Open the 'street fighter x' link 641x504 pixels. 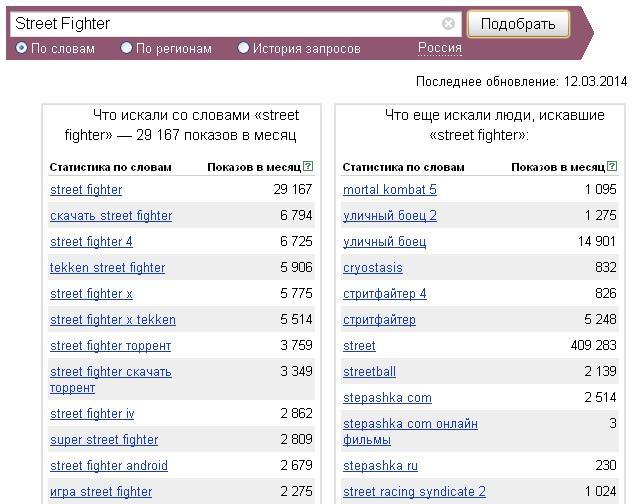click(91, 293)
